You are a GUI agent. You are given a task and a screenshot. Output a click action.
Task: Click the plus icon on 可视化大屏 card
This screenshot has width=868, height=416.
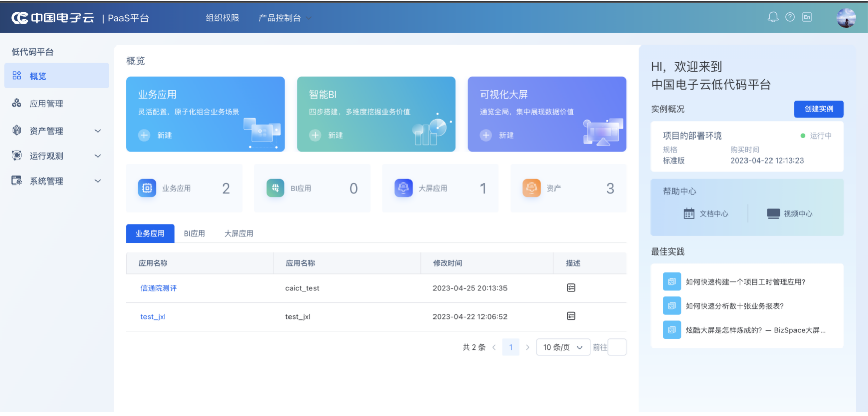coord(486,135)
